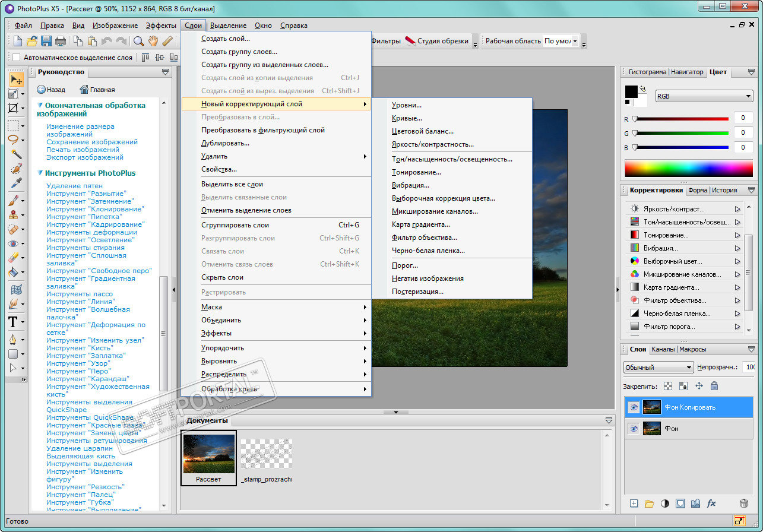Hide the 'Фон Копировать' layer via eye icon
The image size is (763, 532).
point(634,407)
